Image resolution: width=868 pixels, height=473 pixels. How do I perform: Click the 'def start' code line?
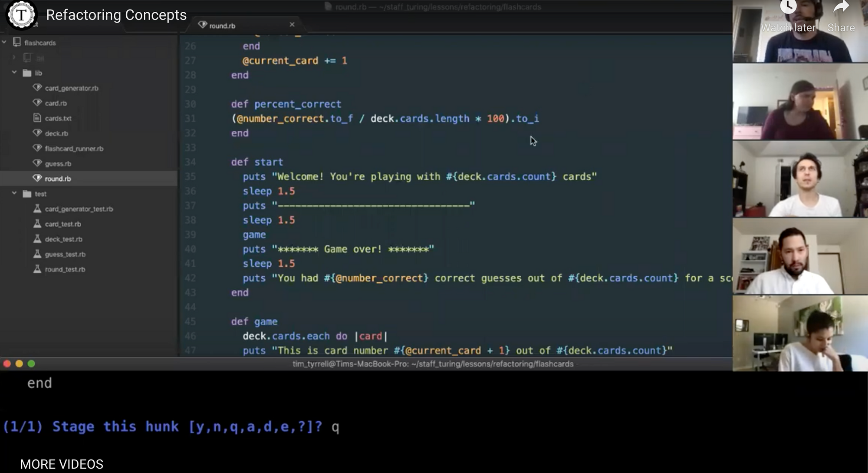tap(257, 162)
